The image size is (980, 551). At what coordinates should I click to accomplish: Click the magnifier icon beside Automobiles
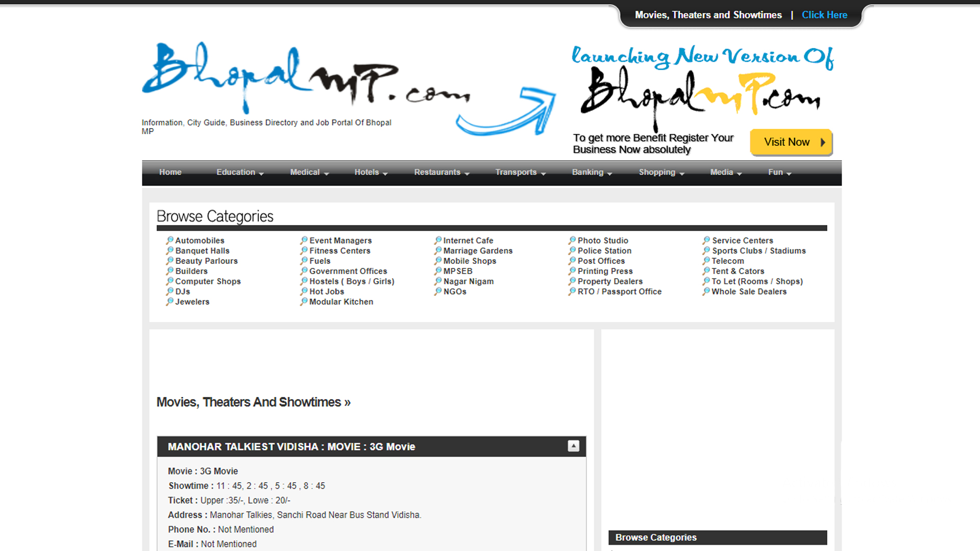pos(169,240)
